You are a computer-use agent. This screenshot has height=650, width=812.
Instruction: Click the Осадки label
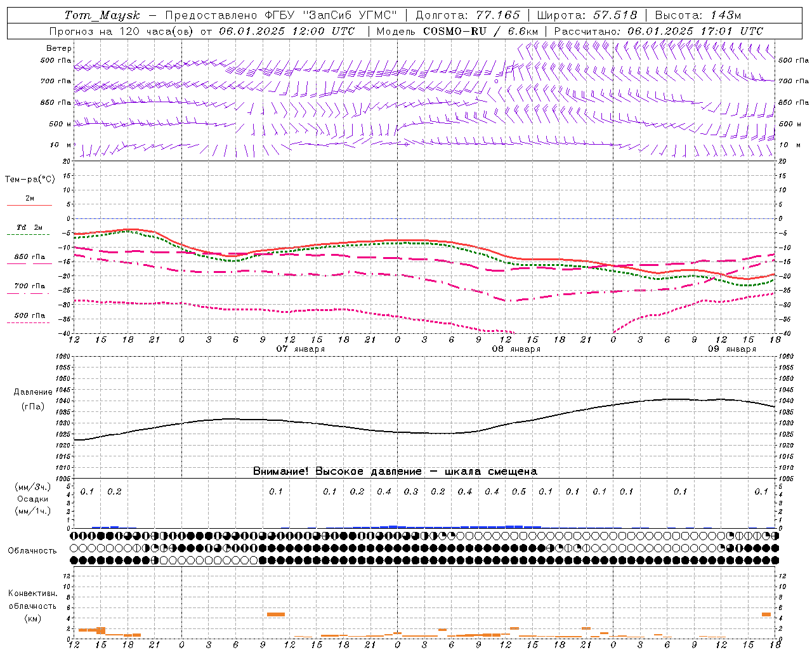point(33,499)
